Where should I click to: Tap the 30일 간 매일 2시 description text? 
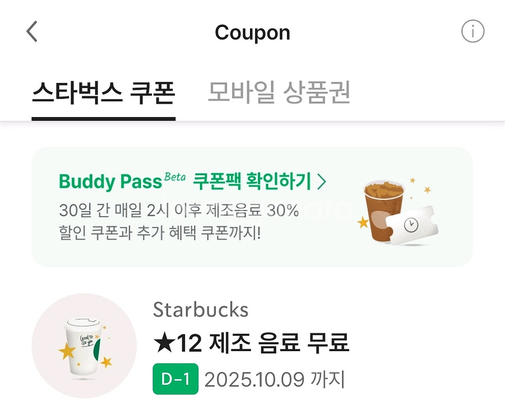click(x=179, y=211)
